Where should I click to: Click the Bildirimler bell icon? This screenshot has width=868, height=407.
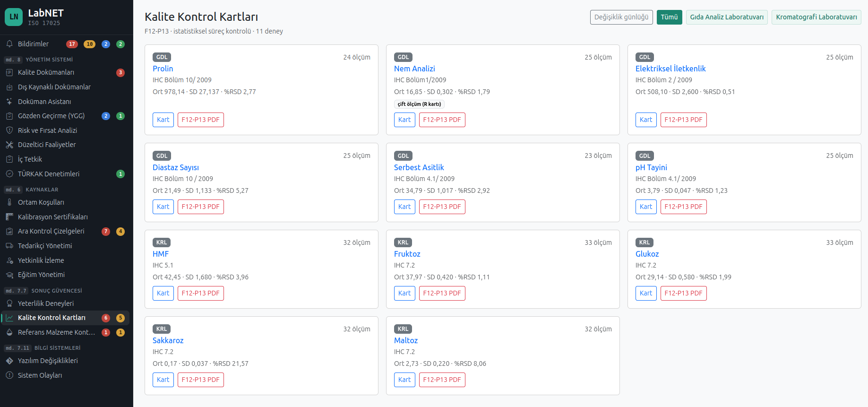point(9,44)
